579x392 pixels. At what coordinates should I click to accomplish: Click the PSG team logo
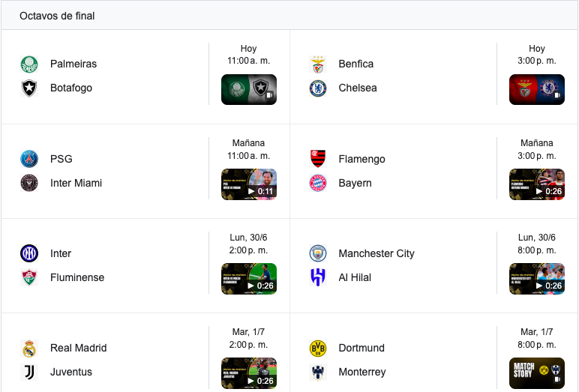pos(29,159)
